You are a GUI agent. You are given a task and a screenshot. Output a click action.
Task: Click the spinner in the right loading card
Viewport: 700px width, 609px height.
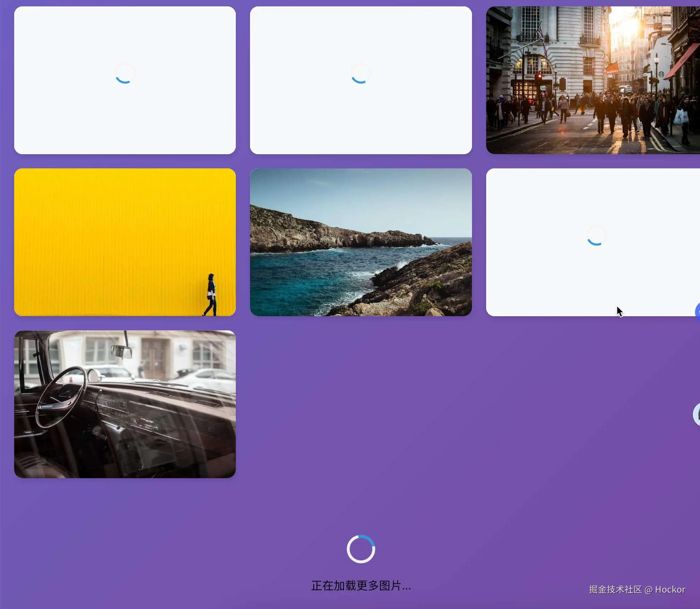pyautogui.click(x=596, y=235)
